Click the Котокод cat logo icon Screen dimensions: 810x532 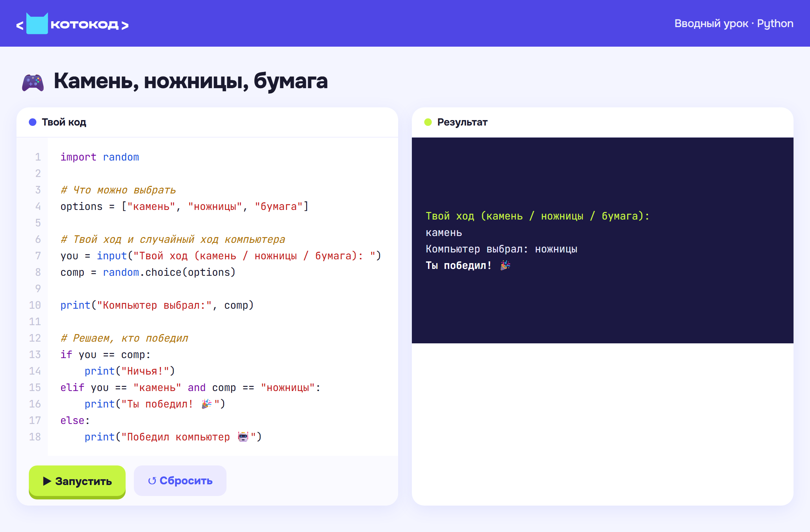click(37, 24)
